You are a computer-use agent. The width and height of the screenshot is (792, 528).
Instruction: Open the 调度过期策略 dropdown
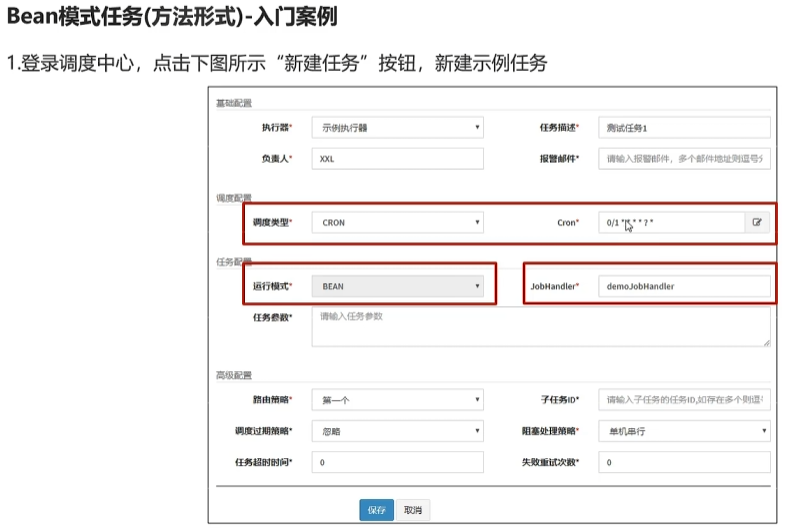click(397, 431)
